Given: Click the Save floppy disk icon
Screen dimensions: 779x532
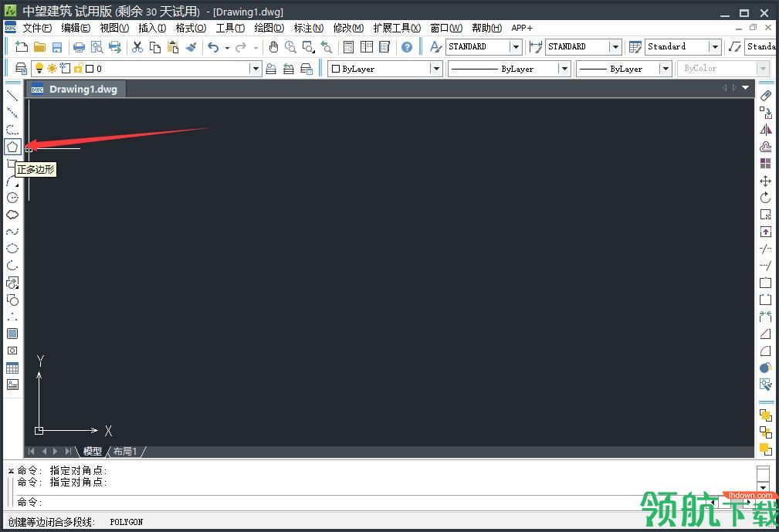Looking at the screenshot, I should coord(57,47).
